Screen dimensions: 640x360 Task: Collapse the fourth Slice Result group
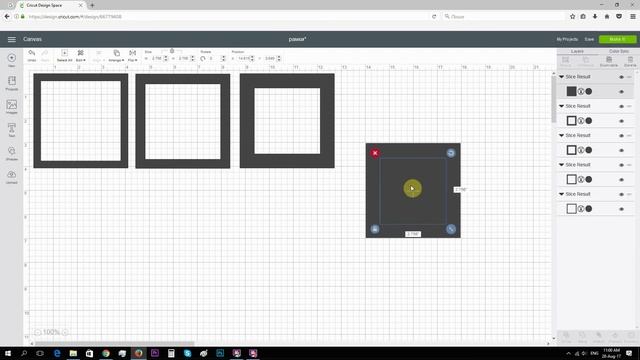point(562,165)
